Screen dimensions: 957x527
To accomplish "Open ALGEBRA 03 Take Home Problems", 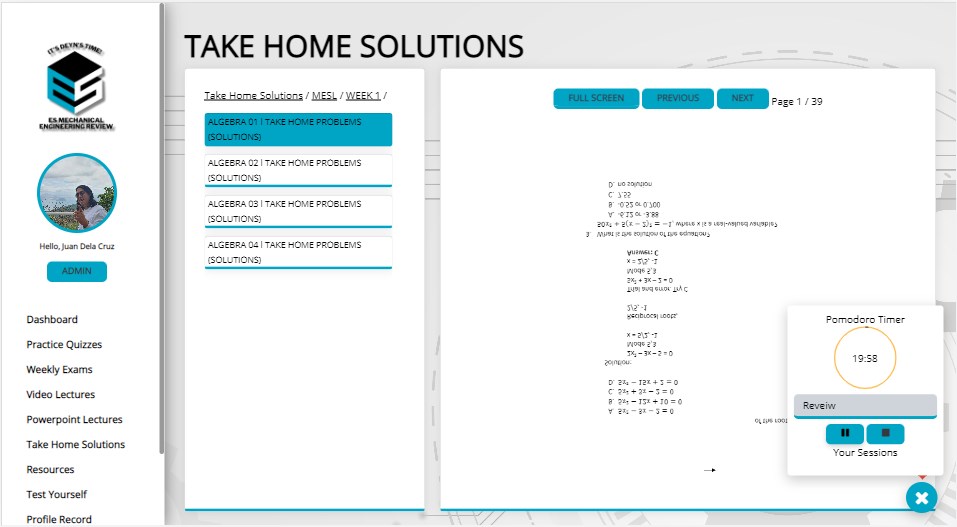I will (x=298, y=211).
